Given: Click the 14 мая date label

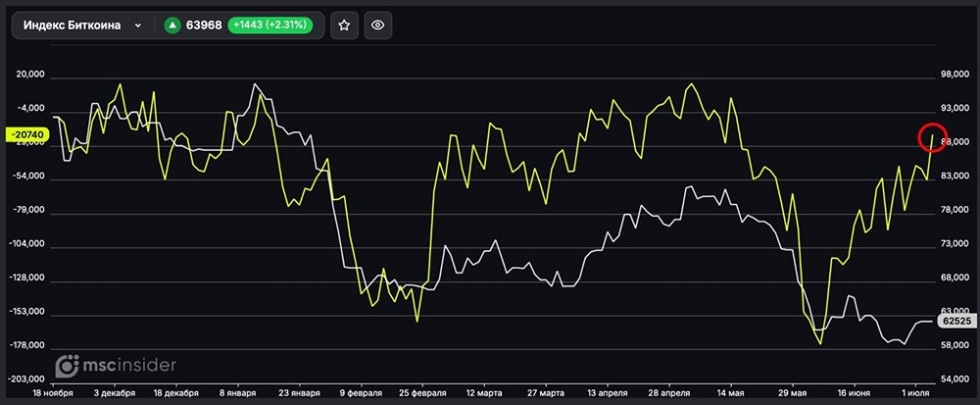Looking at the screenshot, I should pyautogui.click(x=730, y=394).
